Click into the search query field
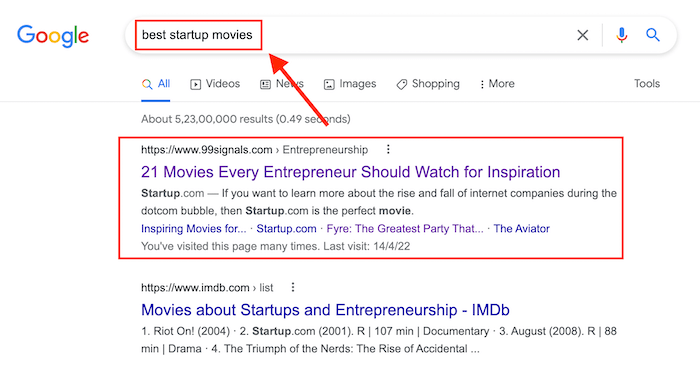 [x=348, y=35]
